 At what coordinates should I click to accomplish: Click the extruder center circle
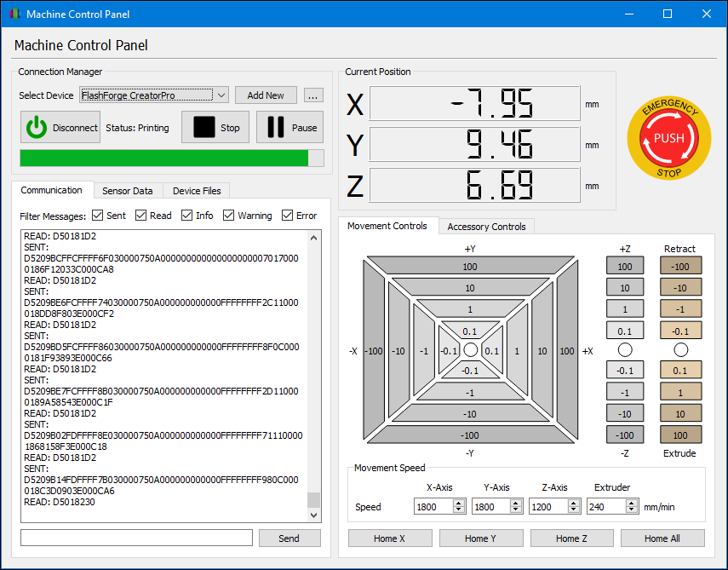680,350
